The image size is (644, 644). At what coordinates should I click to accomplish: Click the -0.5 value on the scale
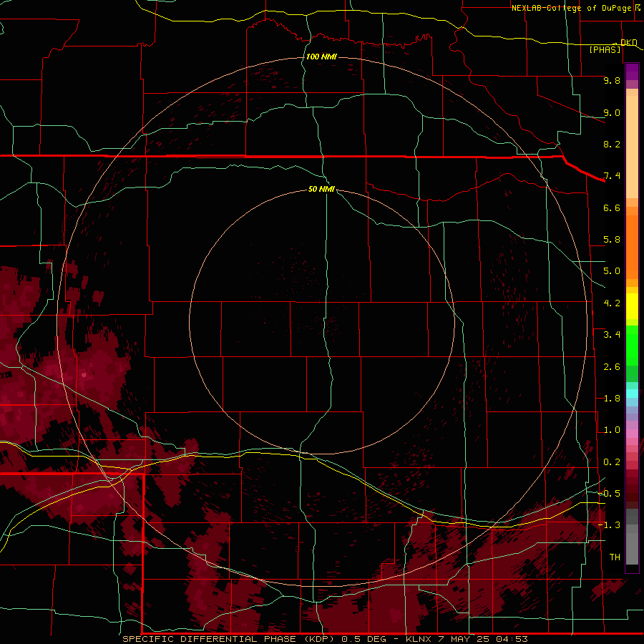(x=609, y=494)
